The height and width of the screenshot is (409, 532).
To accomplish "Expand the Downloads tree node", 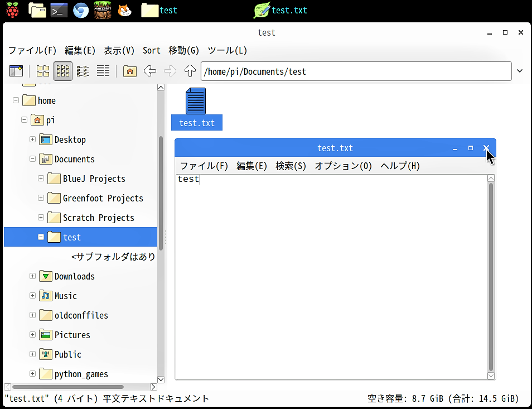I will point(32,276).
